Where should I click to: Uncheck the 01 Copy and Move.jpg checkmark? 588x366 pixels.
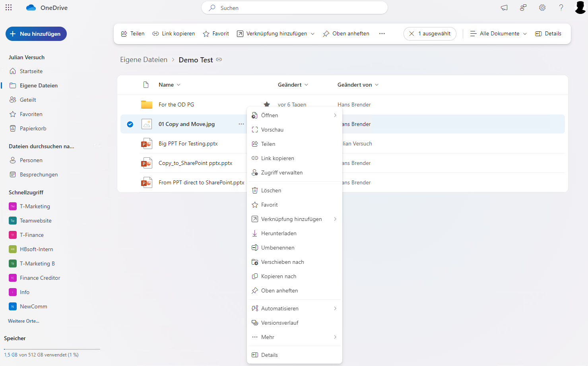pyautogui.click(x=130, y=124)
